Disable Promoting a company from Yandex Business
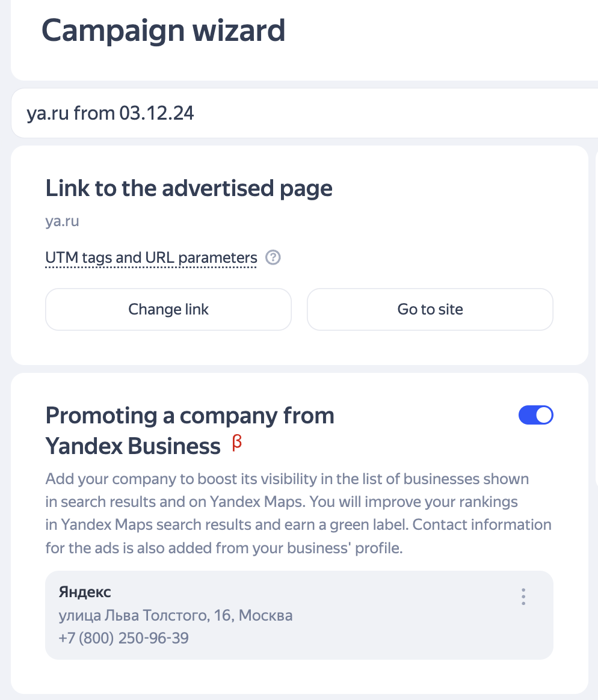Viewport: 598px width, 700px height. pyautogui.click(x=535, y=415)
